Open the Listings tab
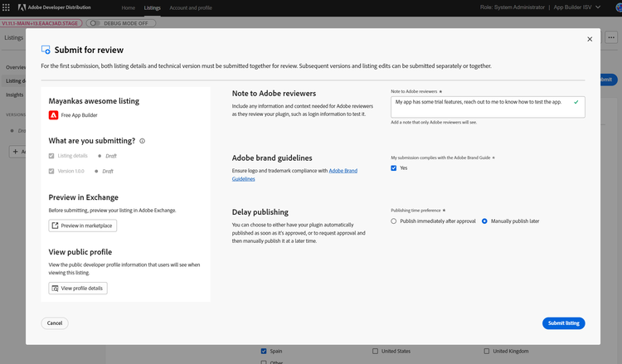This screenshot has width=622, height=364. pos(153,7)
